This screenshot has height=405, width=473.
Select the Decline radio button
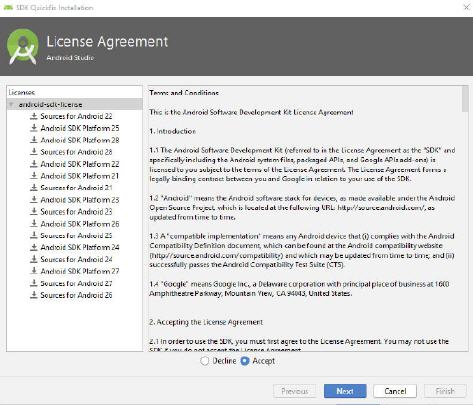pyautogui.click(x=204, y=361)
